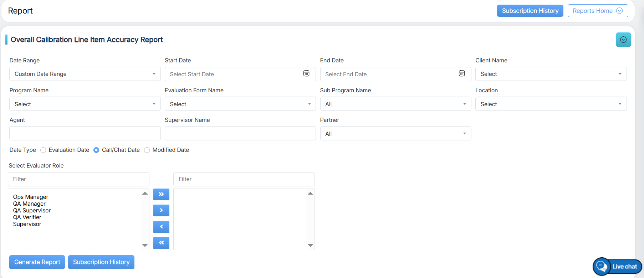Click the top-right Subscription History button

tap(530, 11)
